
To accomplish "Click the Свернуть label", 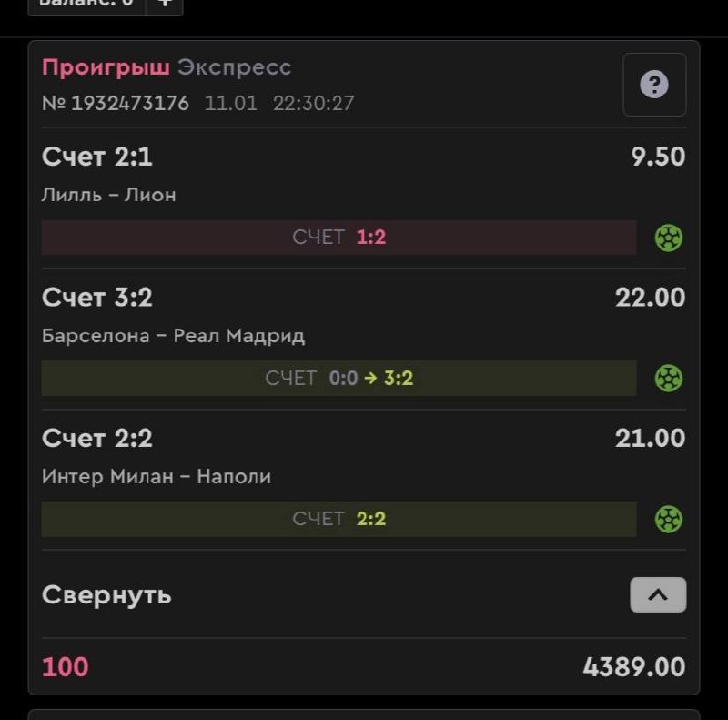I will click(x=106, y=595).
